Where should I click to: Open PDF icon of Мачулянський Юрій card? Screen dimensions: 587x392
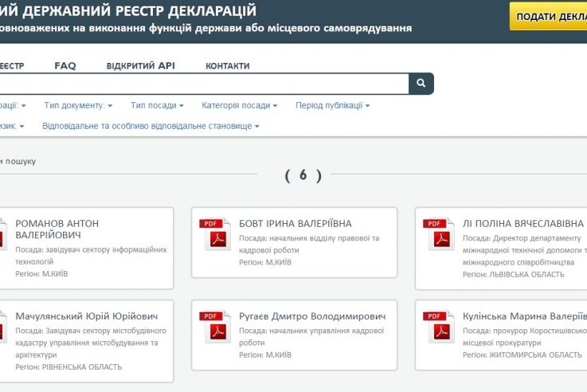point(3,326)
